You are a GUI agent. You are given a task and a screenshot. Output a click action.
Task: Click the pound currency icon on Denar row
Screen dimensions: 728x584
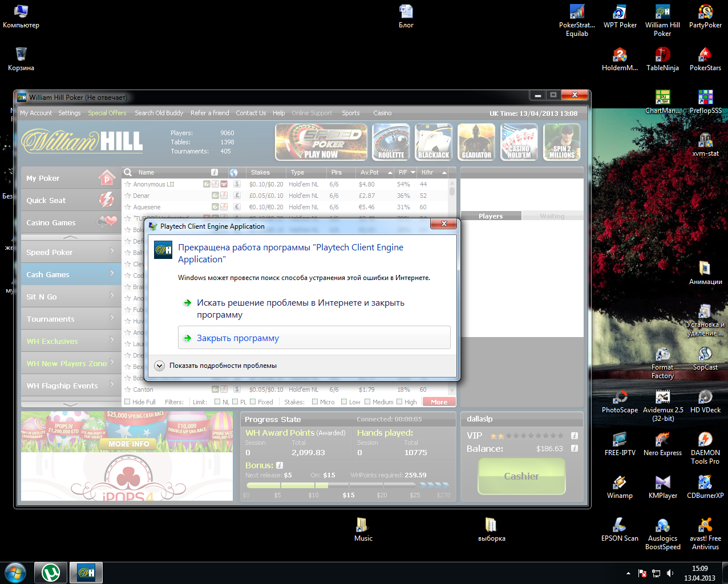(237, 196)
